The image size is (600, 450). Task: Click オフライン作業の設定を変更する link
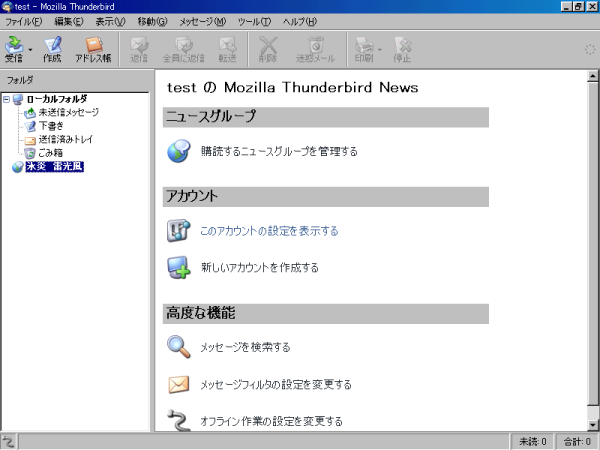coord(271,421)
